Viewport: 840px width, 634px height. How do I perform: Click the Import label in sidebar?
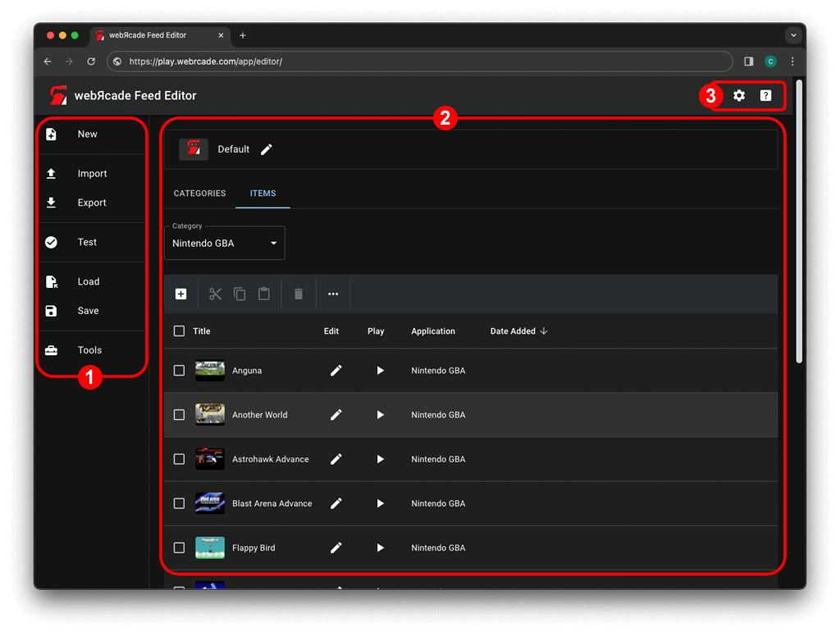click(x=92, y=174)
